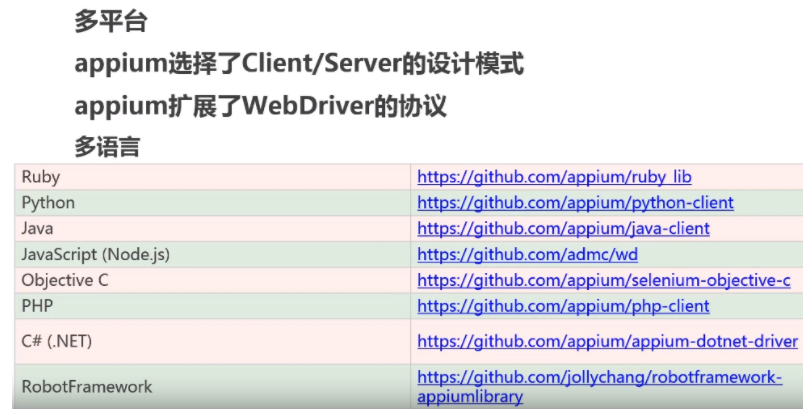This screenshot has height=409, width=803.
Task: Open the selenium-objective-c GitHub link
Action: [x=604, y=280]
